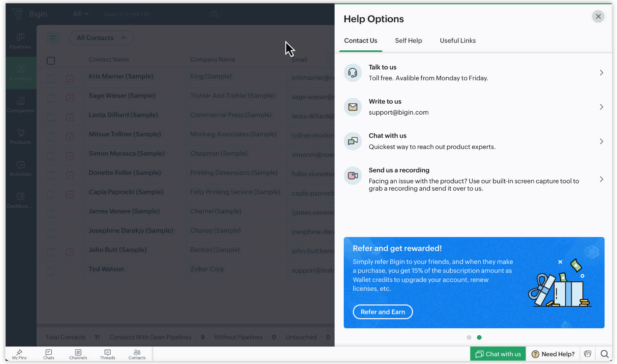Open the Contacts sidebar module
The height and width of the screenshot is (364, 617).
(20, 73)
